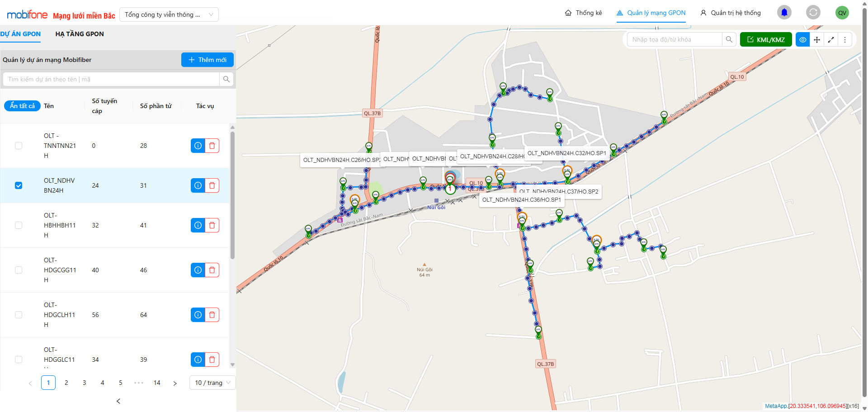This screenshot has width=868, height=412.
Task: Check the OLT-HDGCGG11H project checkbox
Action: tap(19, 270)
